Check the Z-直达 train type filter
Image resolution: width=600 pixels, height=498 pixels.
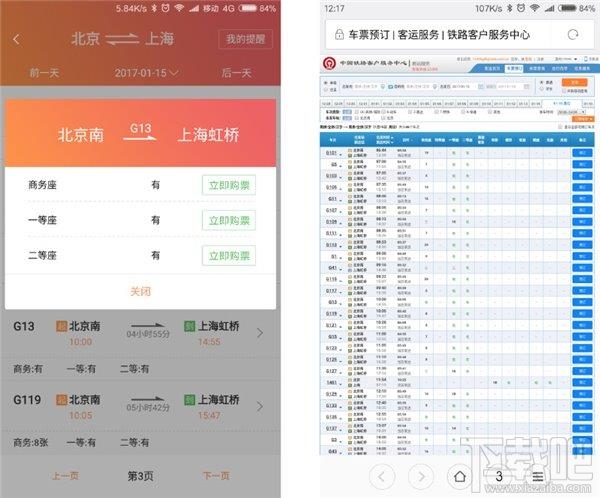(x=410, y=112)
